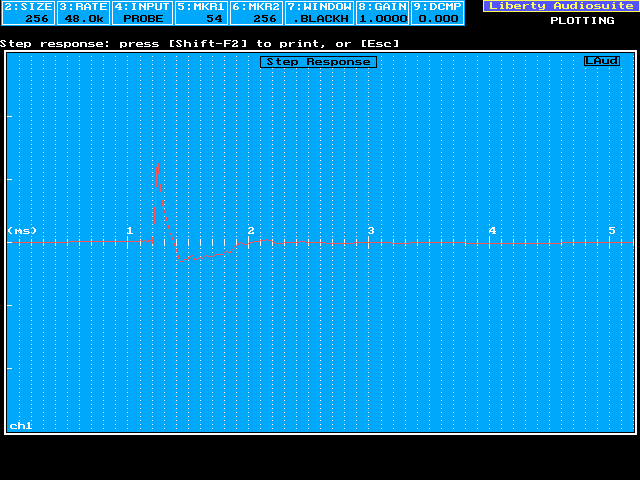Click the 3 ms time axis marker
Image resolution: width=640 pixels, height=480 pixels.
[x=371, y=231]
